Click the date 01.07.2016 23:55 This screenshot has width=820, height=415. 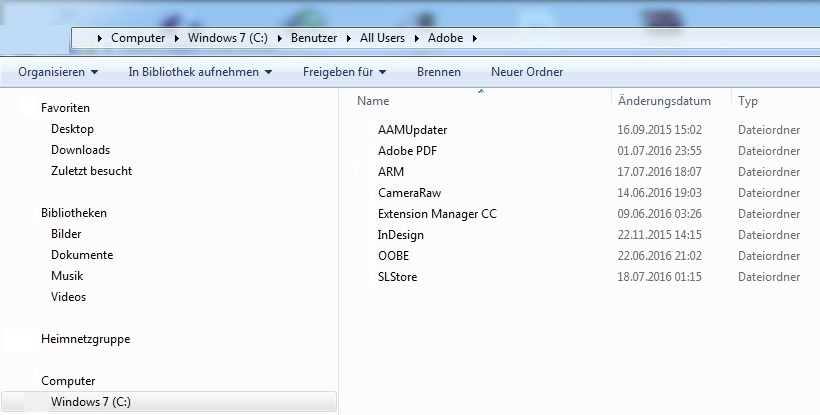659,151
